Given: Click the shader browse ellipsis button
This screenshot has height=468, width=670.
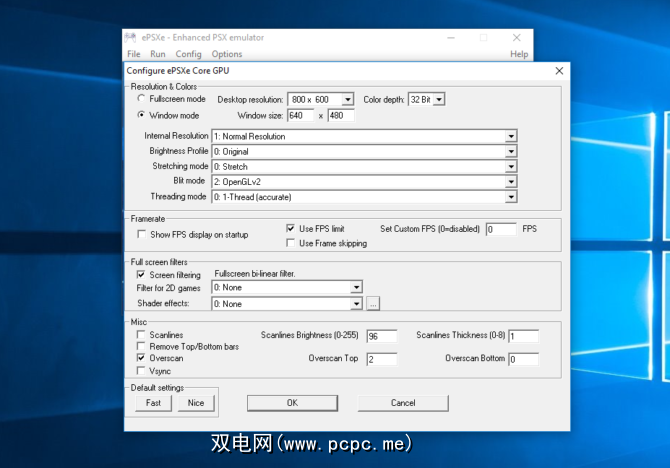Looking at the screenshot, I should tap(373, 304).
